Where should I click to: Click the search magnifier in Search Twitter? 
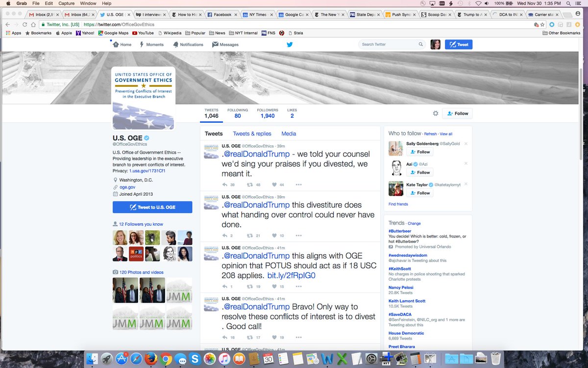tap(420, 44)
